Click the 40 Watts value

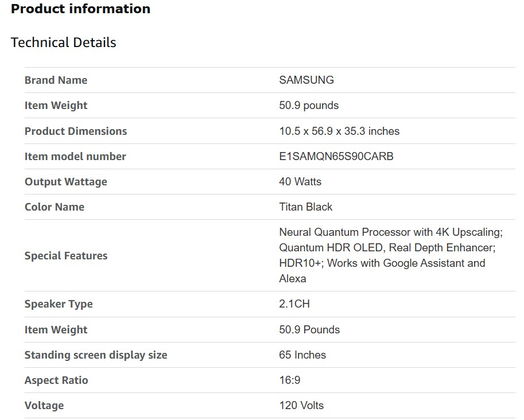click(x=300, y=182)
